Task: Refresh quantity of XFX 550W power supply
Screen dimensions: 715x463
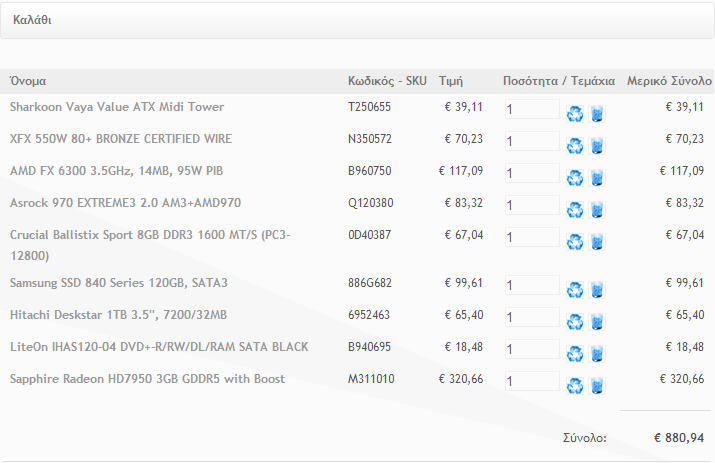Action: click(x=575, y=146)
